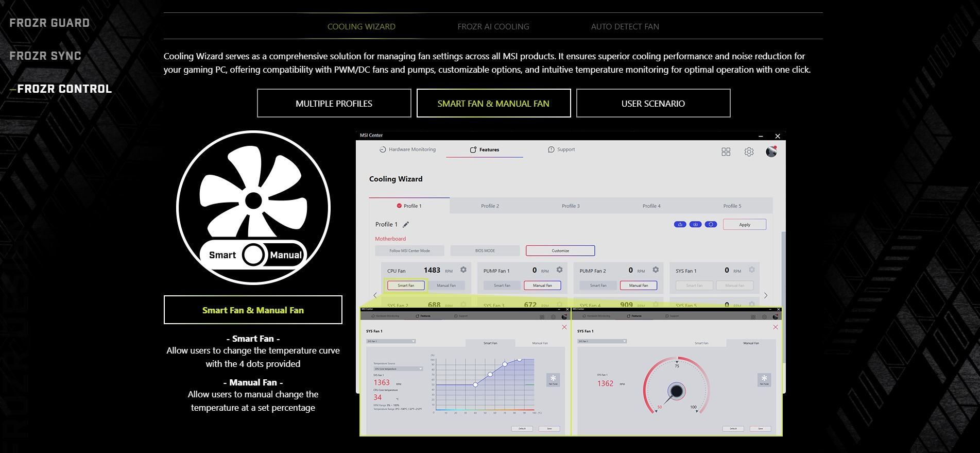Image resolution: width=980 pixels, height=453 pixels.
Task: Go to FROZR SYNC section
Action: [45, 56]
